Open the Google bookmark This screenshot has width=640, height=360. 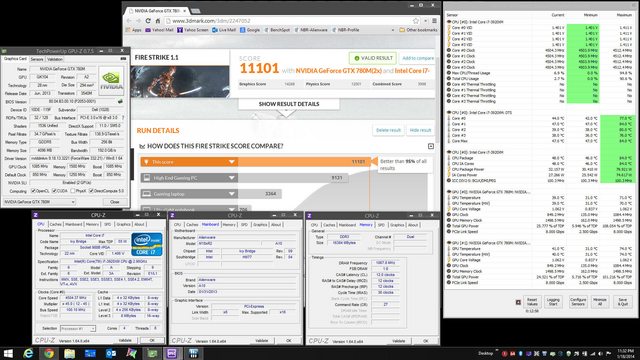[250, 30]
